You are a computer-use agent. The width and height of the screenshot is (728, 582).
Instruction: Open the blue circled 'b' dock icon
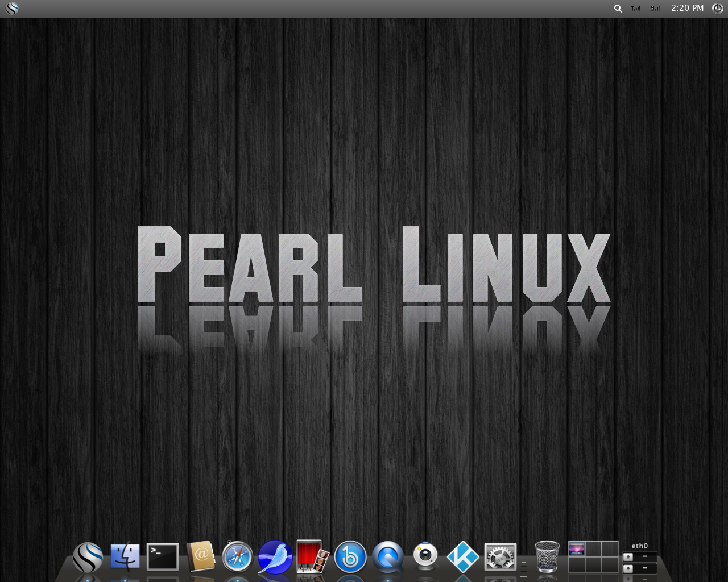coord(350,557)
